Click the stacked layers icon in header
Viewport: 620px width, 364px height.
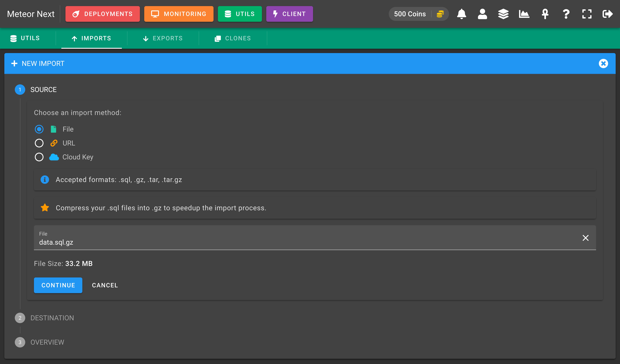[503, 14]
